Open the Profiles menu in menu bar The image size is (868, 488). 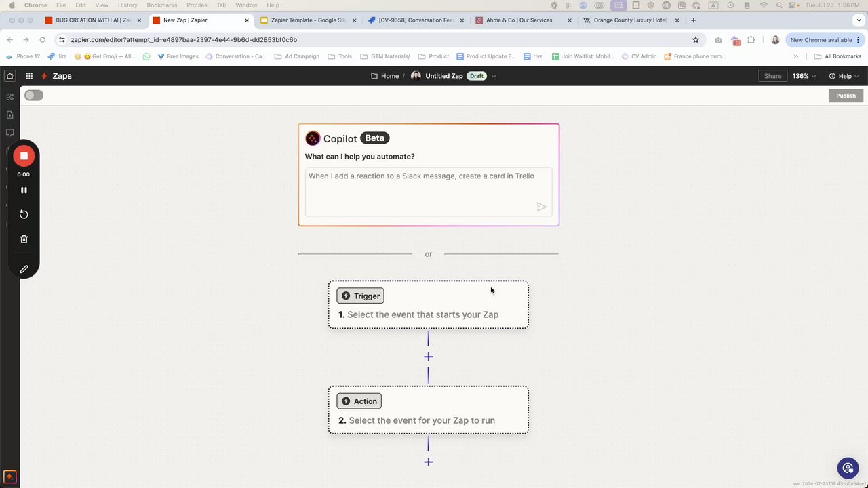(197, 5)
